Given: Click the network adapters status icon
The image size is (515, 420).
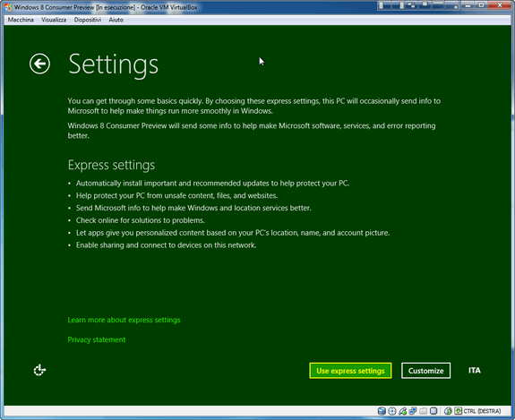Looking at the screenshot, I should click(x=413, y=411).
